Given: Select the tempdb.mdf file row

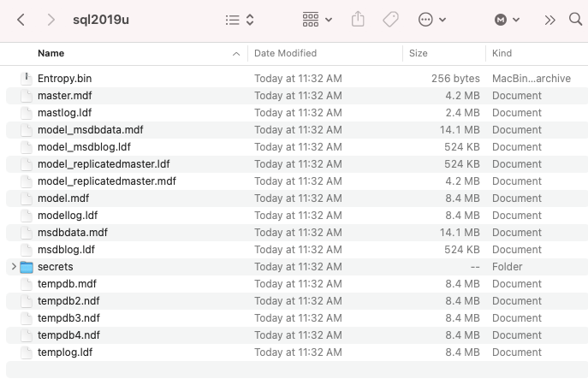Looking at the screenshot, I should pyautogui.click(x=67, y=284).
